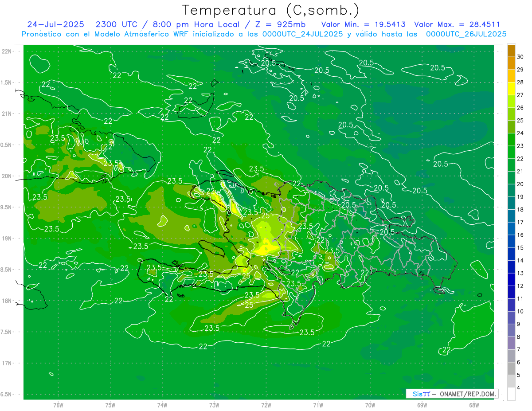
Task: Click the '75W' longitude axis label
Action: [110, 405]
